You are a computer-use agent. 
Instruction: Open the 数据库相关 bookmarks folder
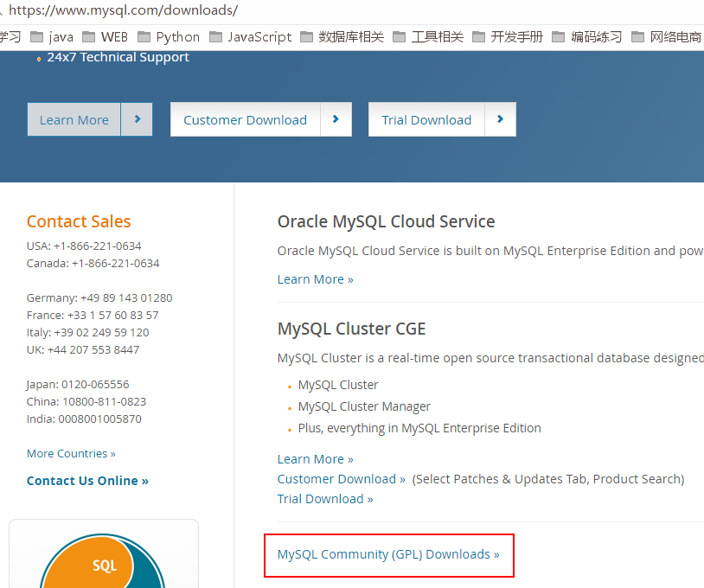pos(342,37)
